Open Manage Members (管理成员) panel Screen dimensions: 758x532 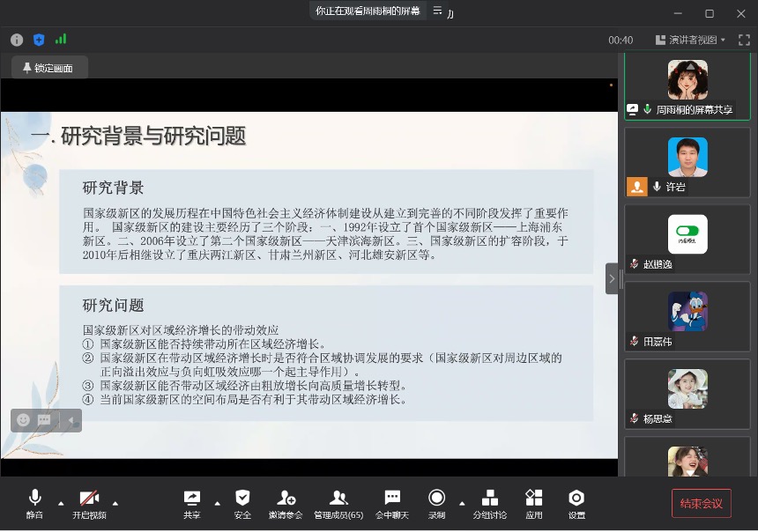(x=338, y=503)
